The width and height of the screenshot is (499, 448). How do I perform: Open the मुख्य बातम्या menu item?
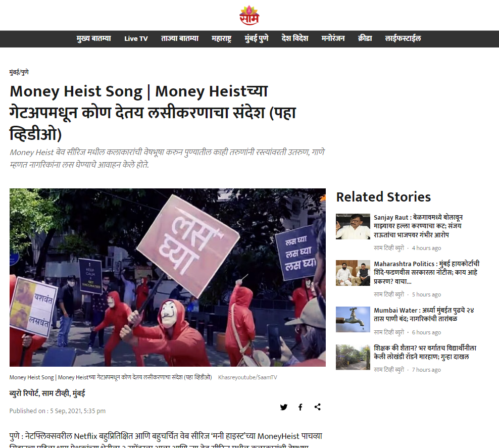point(93,38)
